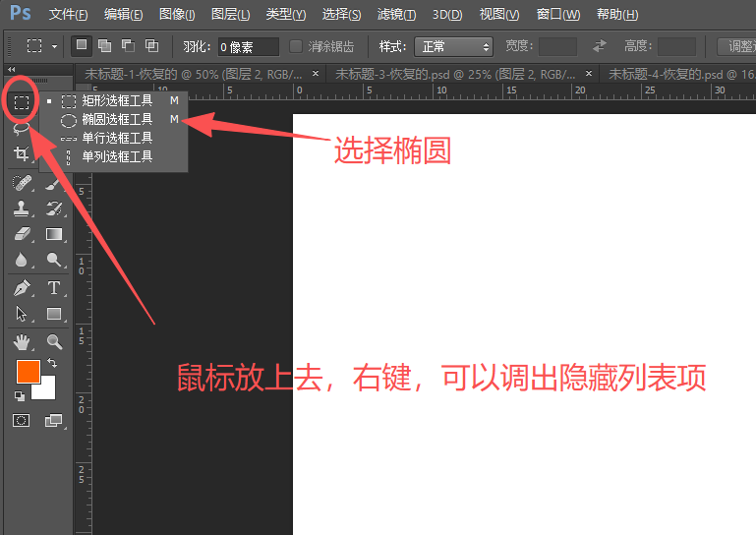The width and height of the screenshot is (756, 535).
Task: Select the Pen tool
Action: (22, 288)
